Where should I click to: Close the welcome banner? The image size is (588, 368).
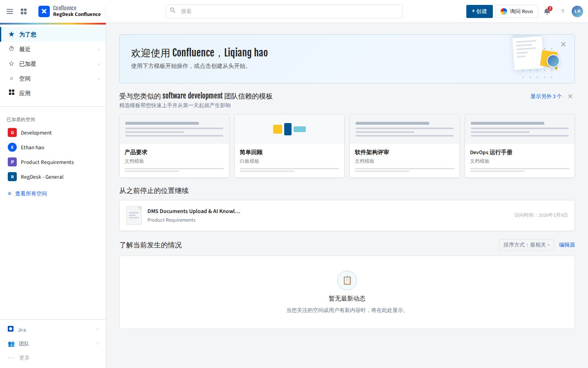563,45
